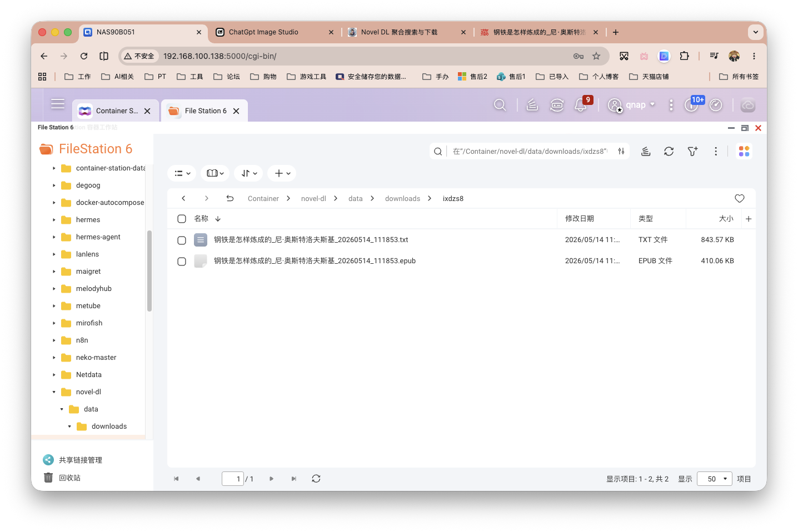Go forward in folder history
798x532 pixels.
[207, 198]
